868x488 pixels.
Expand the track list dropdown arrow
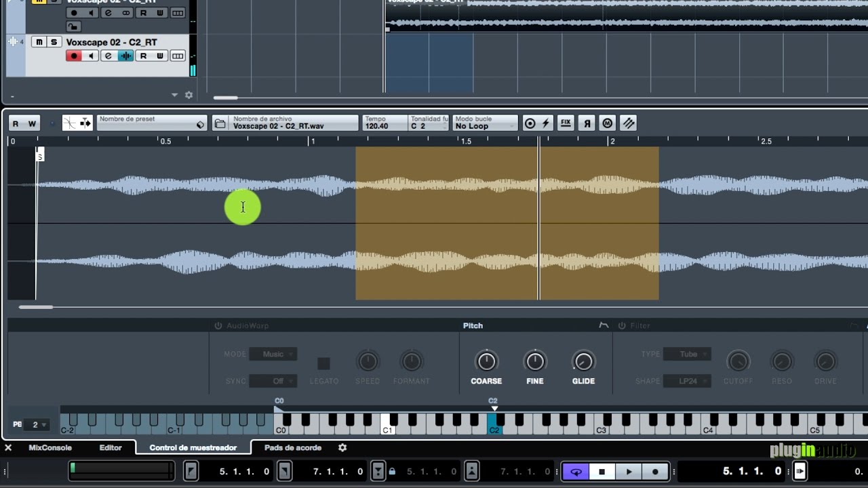tap(175, 96)
